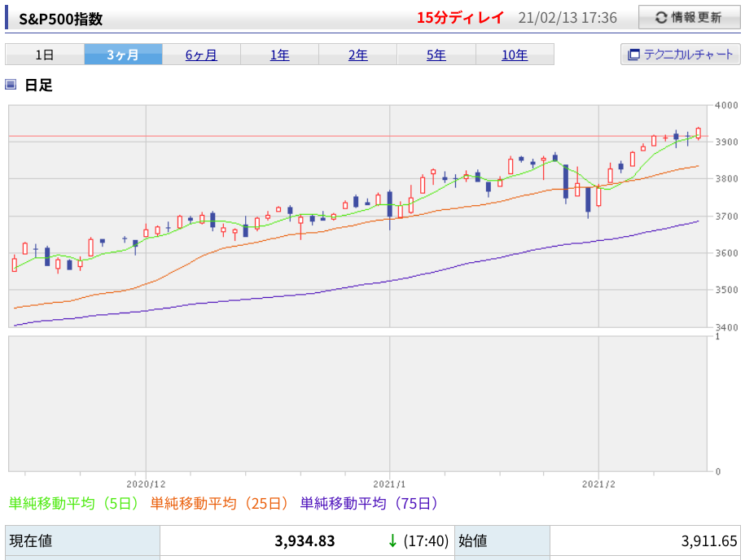
Task: Click the 15分ディレイ notice
Action: [x=460, y=18]
